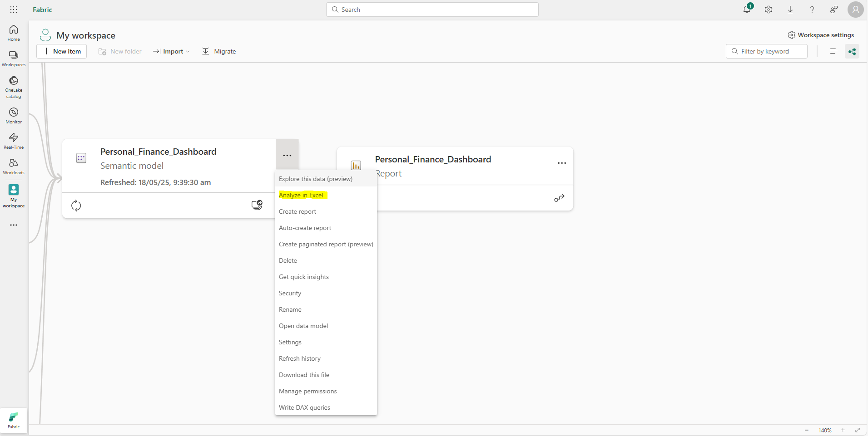Image resolution: width=868 pixels, height=436 pixels.
Task: Choose Refresh history in the context menu
Action: click(x=300, y=358)
